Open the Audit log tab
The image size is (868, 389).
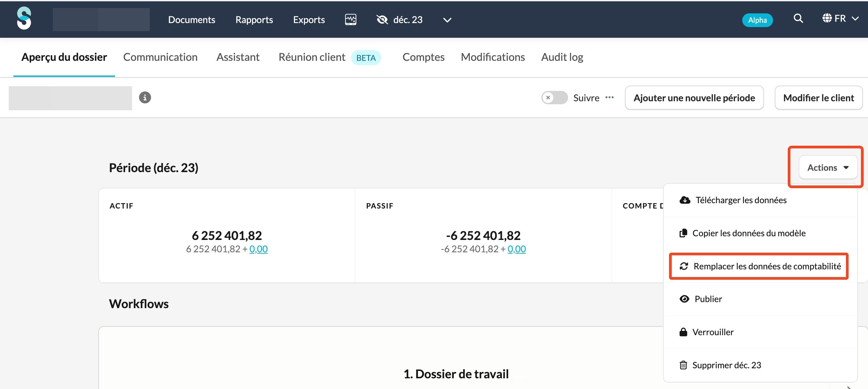[x=562, y=57]
